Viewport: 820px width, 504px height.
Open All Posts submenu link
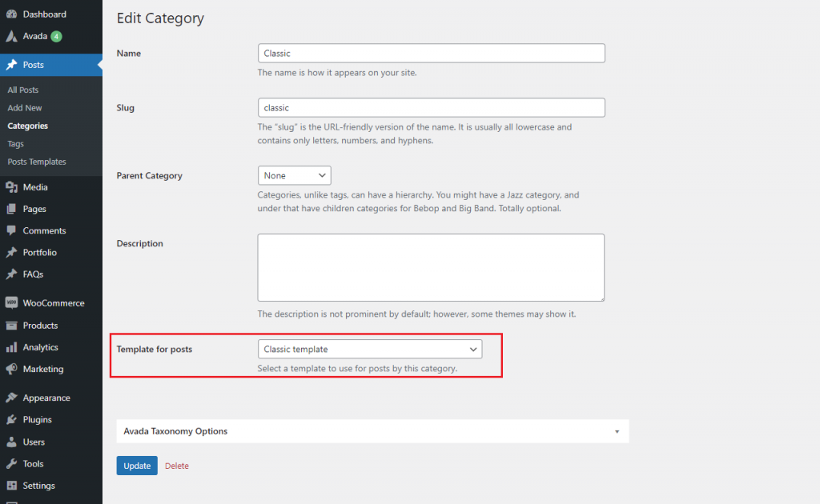tap(23, 90)
